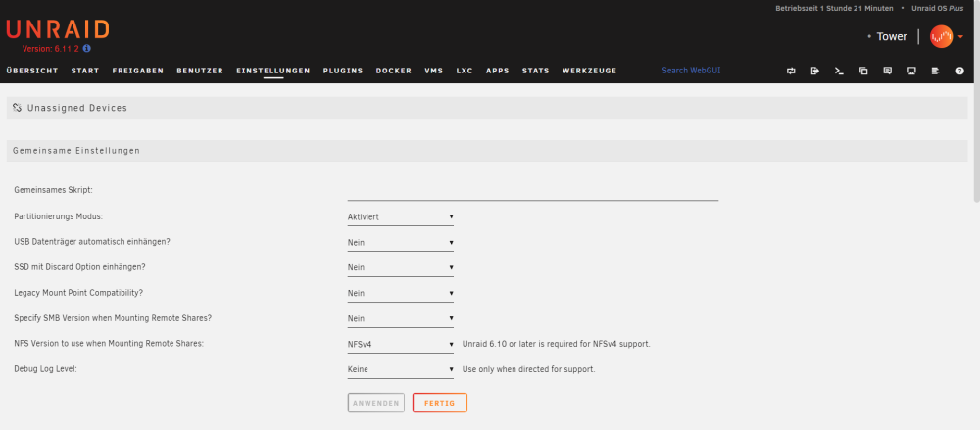Click the Anwenden button
The width and height of the screenshot is (980, 430).
tap(376, 404)
